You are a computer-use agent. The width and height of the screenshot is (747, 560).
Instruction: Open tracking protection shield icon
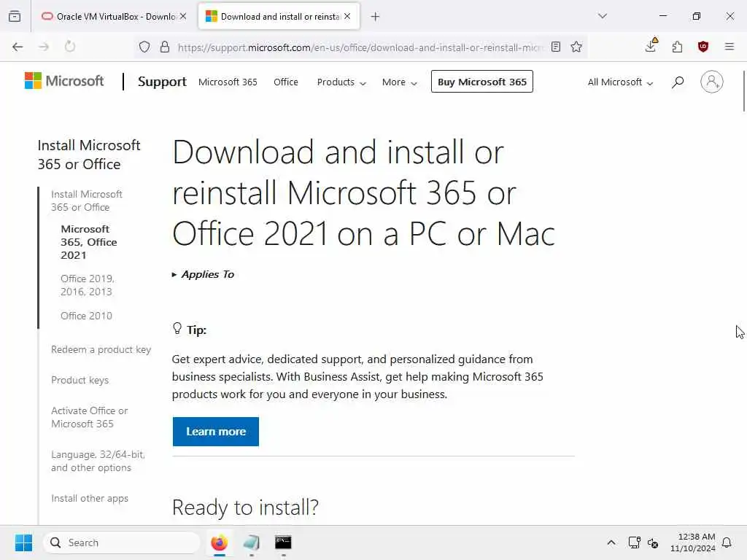[144, 47]
